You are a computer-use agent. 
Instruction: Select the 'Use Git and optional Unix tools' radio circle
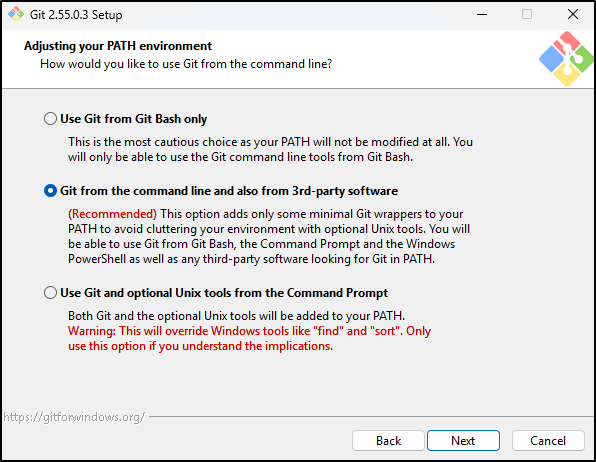[50, 293]
